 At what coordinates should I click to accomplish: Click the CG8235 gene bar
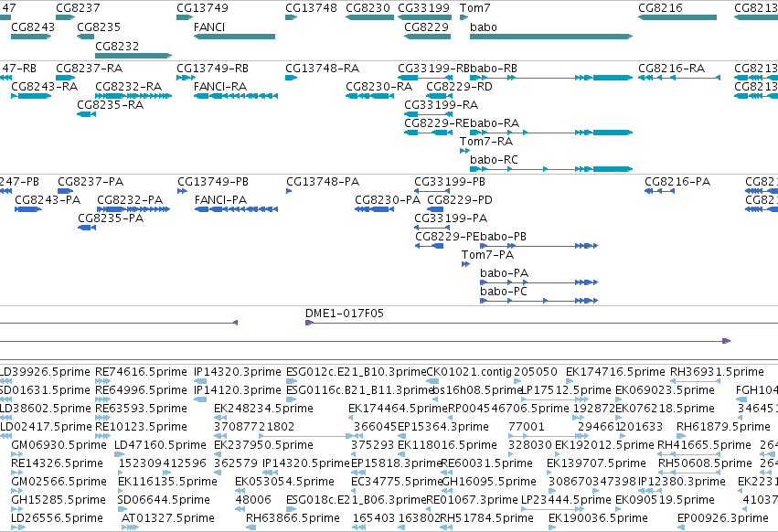tap(85, 37)
